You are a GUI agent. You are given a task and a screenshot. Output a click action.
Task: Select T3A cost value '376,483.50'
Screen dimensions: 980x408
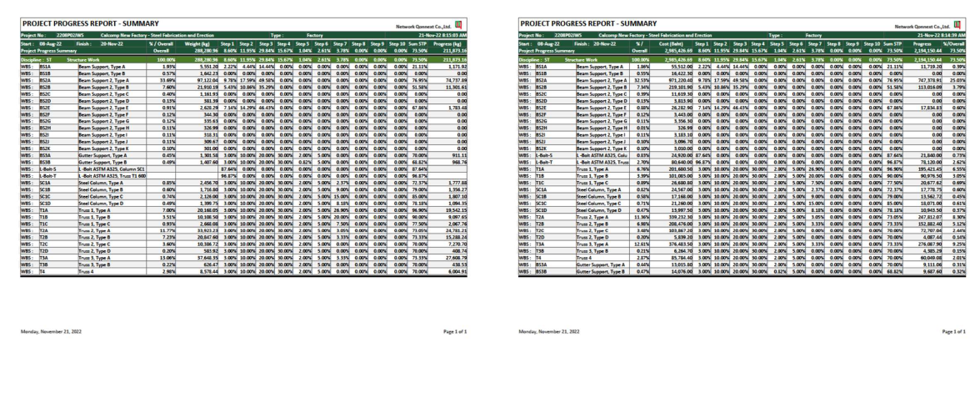point(680,244)
